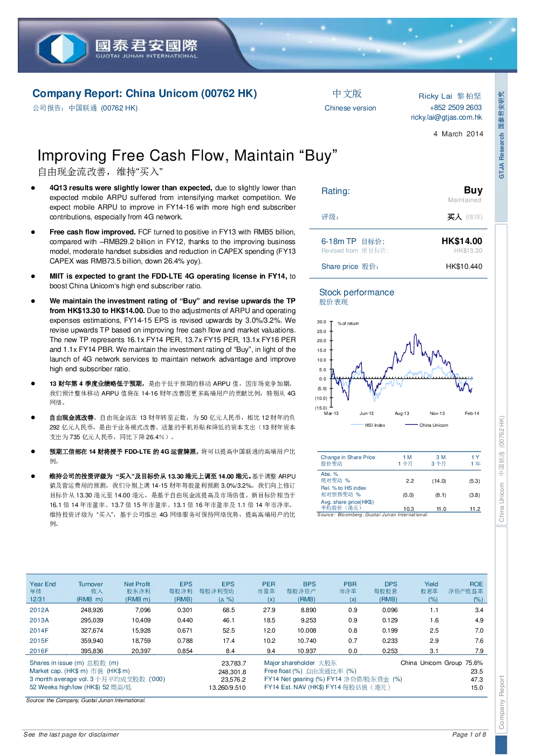This screenshot has height=756, width=535.
Task: Click the 'PER' column header
Action: pyautogui.click(x=269, y=584)
